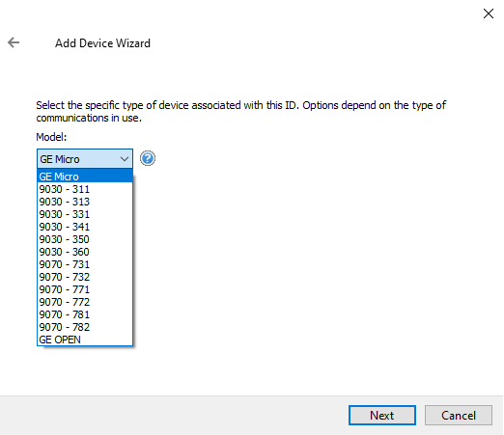Select GE Micro in the list
The height and width of the screenshot is (435, 504).
point(85,177)
